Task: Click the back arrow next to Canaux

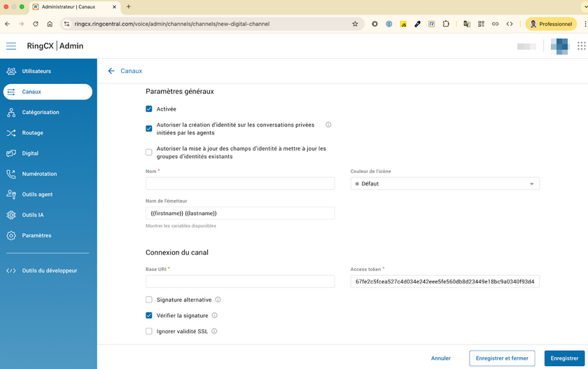Action: pyautogui.click(x=111, y=71)
